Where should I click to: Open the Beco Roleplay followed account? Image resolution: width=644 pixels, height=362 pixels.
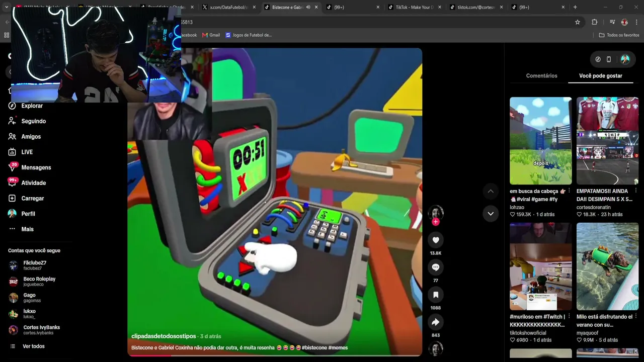point(32,282)
